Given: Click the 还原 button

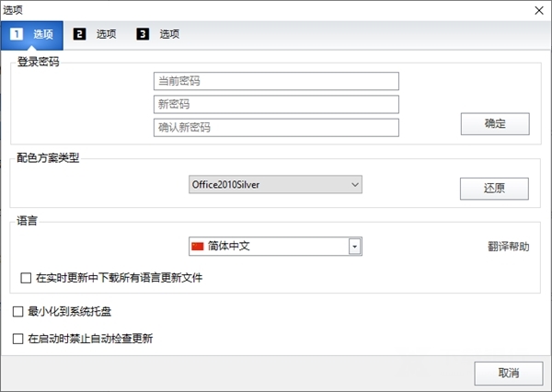Looking at the screenshot, I should coord(494,189).
